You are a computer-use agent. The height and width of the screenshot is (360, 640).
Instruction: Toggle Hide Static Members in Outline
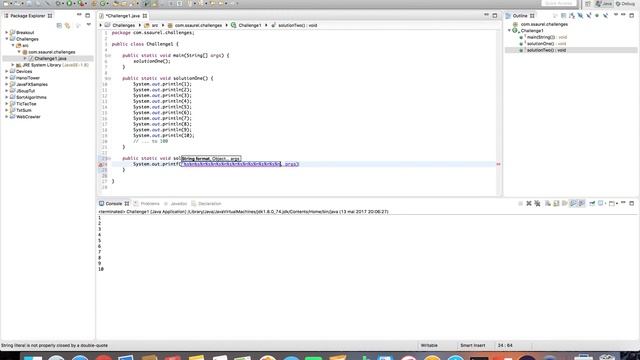tap(589, 16)
